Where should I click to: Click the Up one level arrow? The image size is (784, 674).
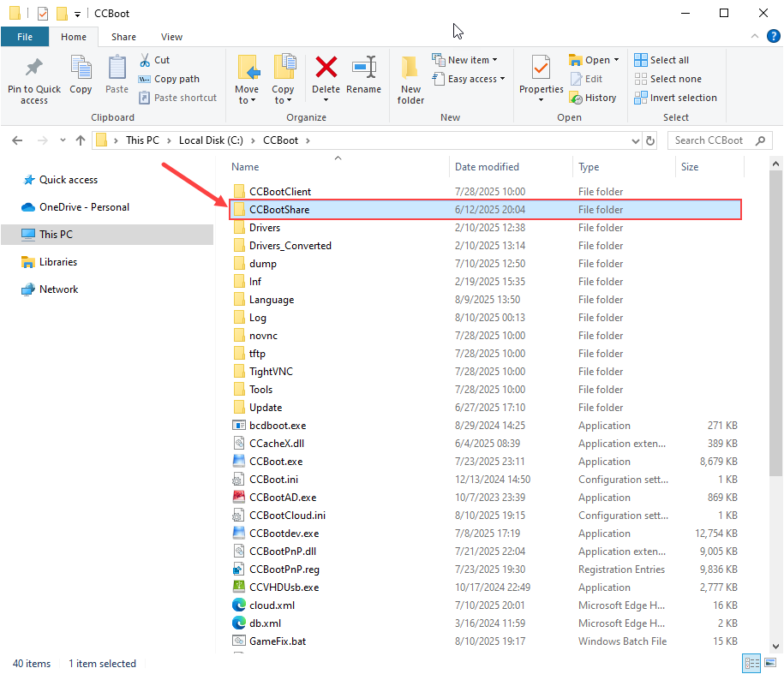81,140
